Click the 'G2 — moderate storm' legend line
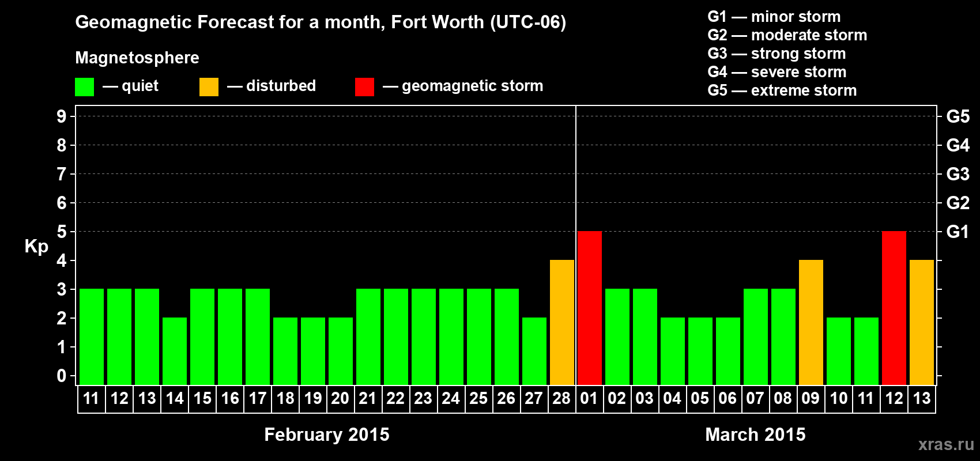 click(787, 35)
